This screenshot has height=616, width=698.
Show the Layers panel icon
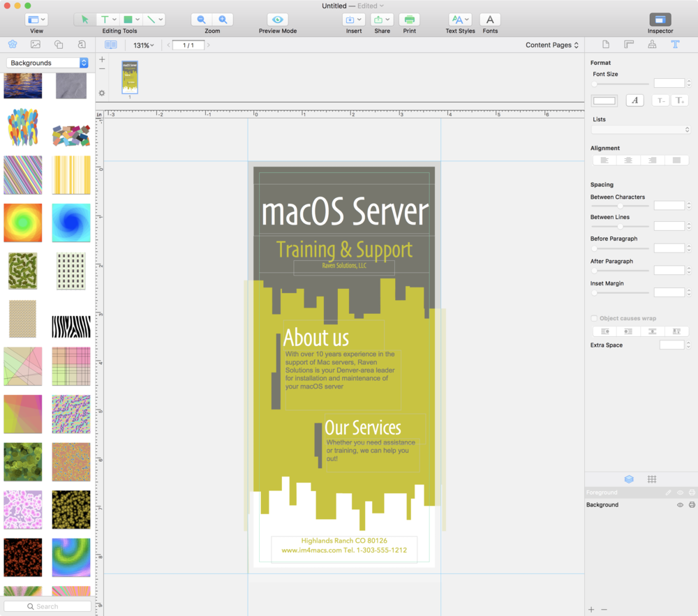pos(629,479)
